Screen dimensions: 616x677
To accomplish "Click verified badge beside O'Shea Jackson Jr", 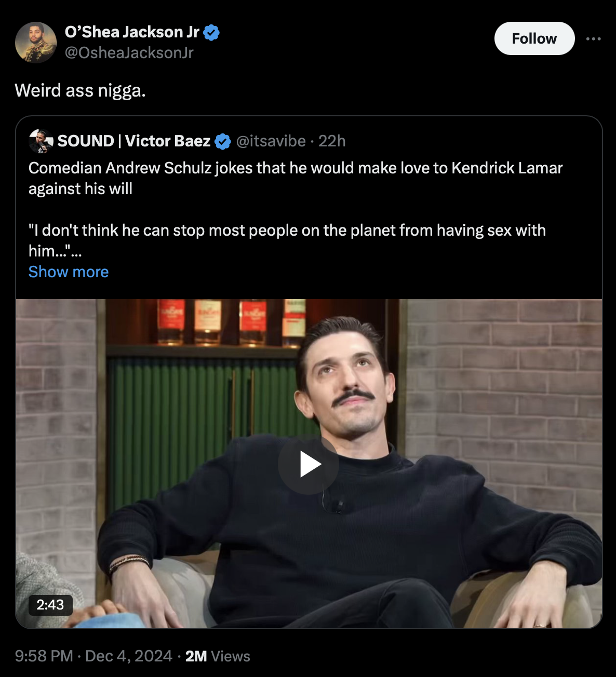I will [x=211, y=33].
